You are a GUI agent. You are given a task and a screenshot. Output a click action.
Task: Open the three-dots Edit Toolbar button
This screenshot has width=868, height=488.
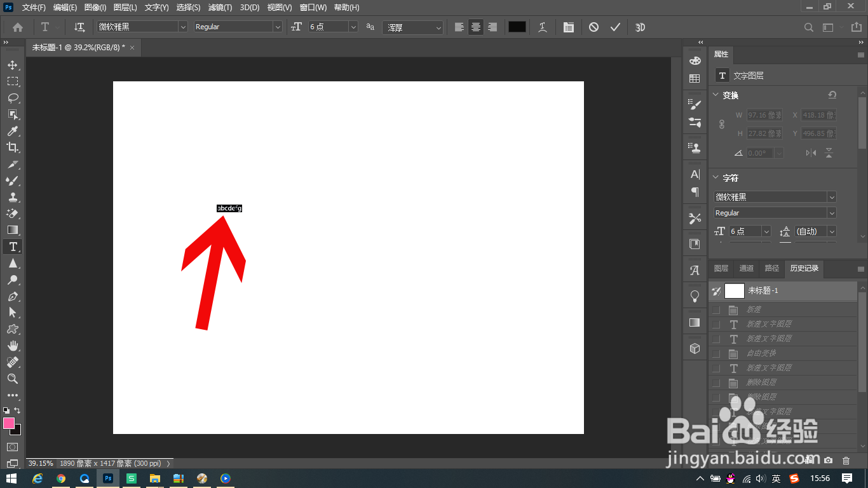click(x=13, y=395)
